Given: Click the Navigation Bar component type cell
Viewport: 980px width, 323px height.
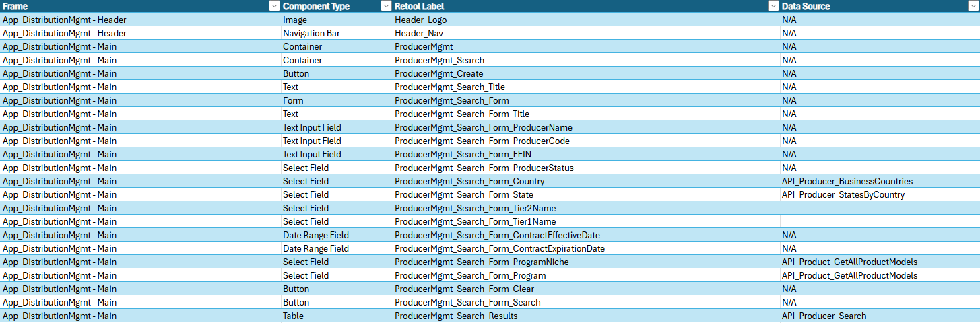Looking at the screenshot, I should 336,33.
